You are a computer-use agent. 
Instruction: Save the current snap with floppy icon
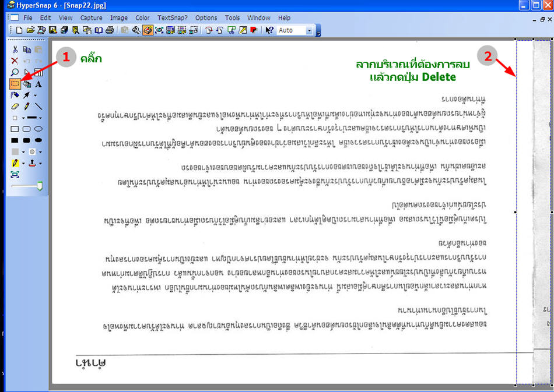[x=53, y=30]
